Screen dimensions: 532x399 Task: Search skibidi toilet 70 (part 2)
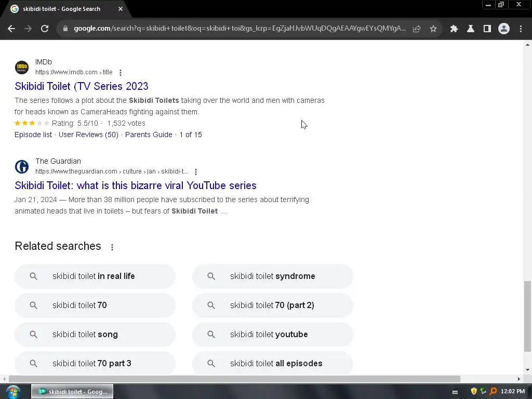273,305
